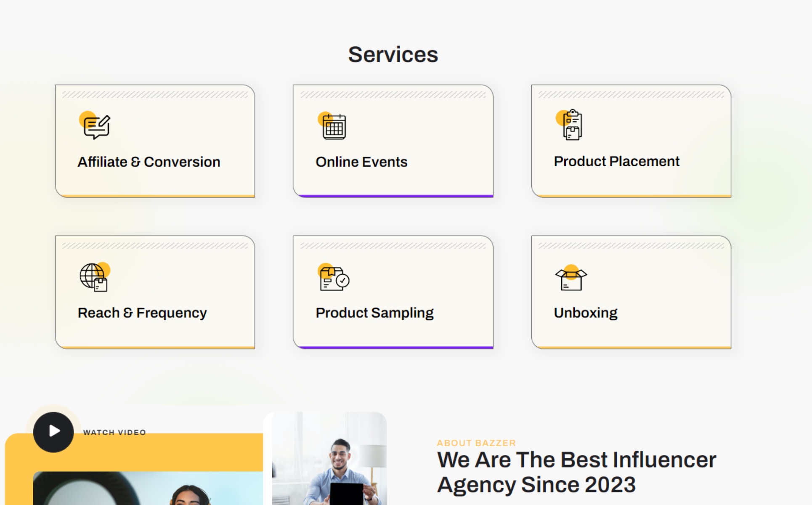
Task: Open the Reach & Frequency title link
Action: coord(142,313)
